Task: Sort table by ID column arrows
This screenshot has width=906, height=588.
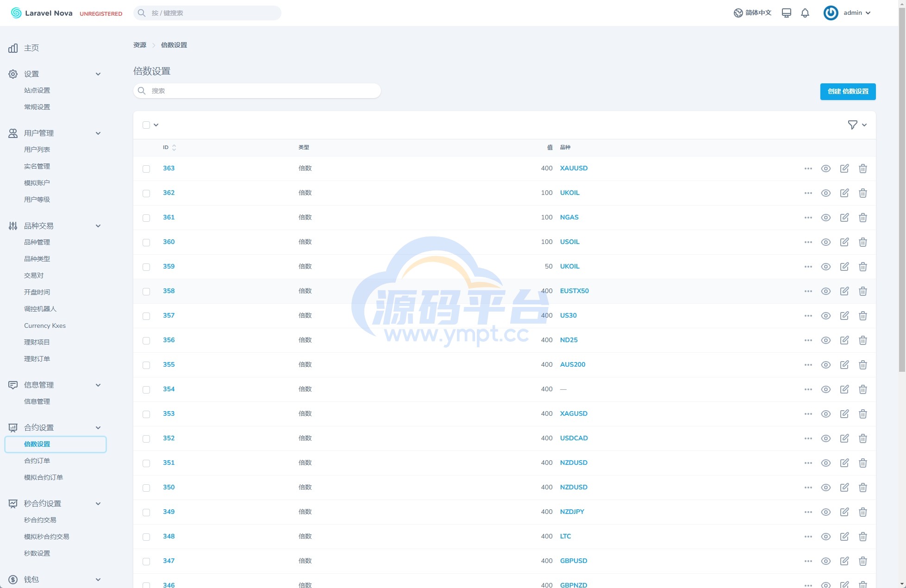Action: click(x=174, y=148)
